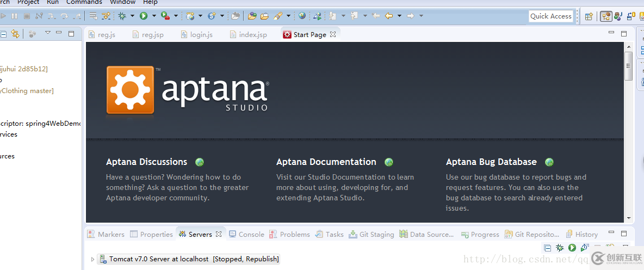Image resolution: width=644 pixels, height=270 pixels.
Task: Click the Aptana Discussions globe icon
Action: click(x=200, y=162)
